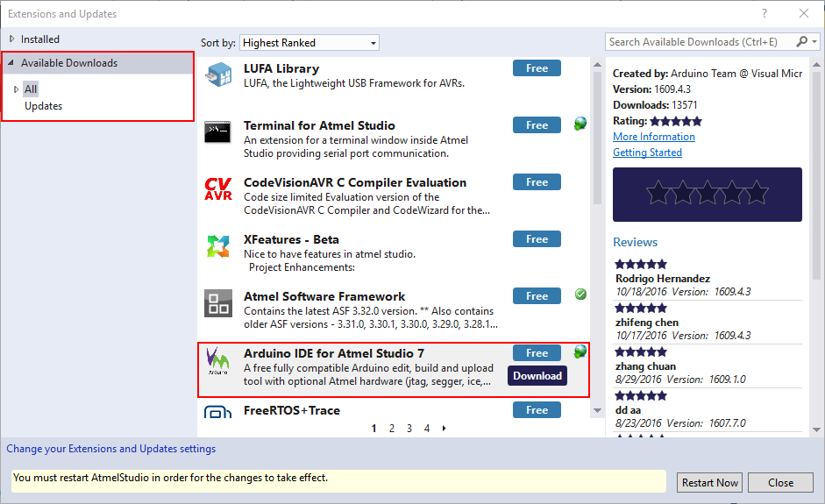Click the bottom Close button
The height and width of the screenshot is (504, 825).
coord(780,482)
